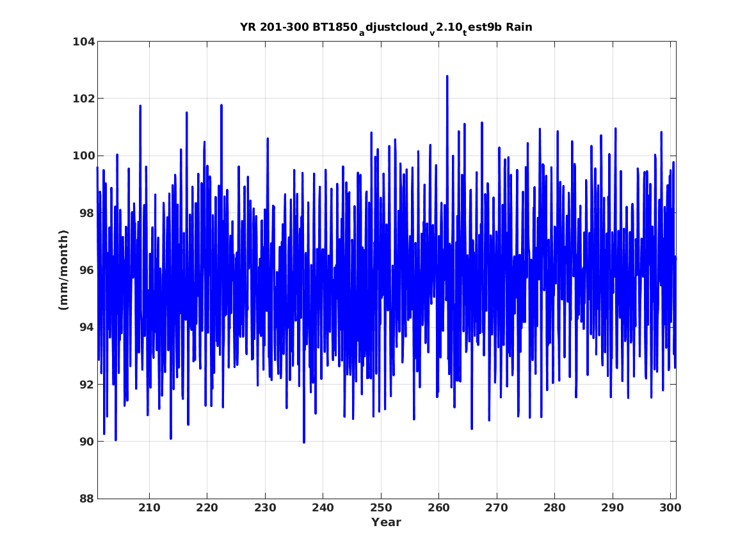
Task: Click x-axis tick label 280
Action: tap(554, 508)
